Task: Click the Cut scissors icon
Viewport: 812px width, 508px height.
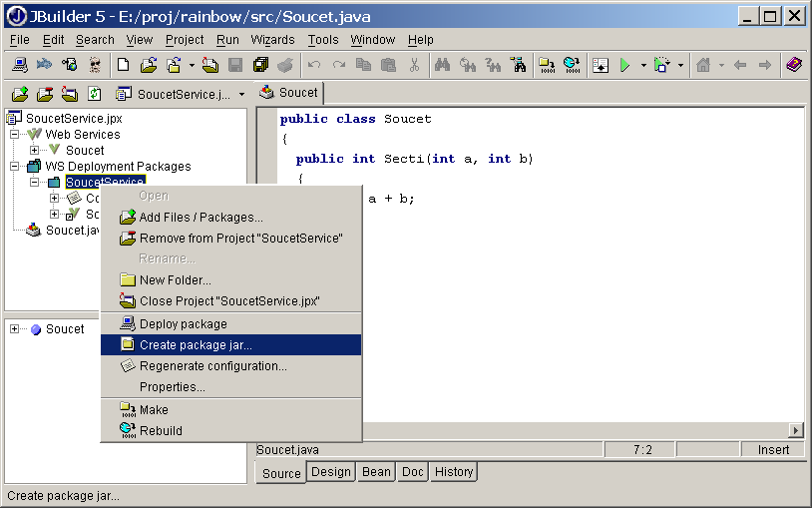Action: [414, 65]
